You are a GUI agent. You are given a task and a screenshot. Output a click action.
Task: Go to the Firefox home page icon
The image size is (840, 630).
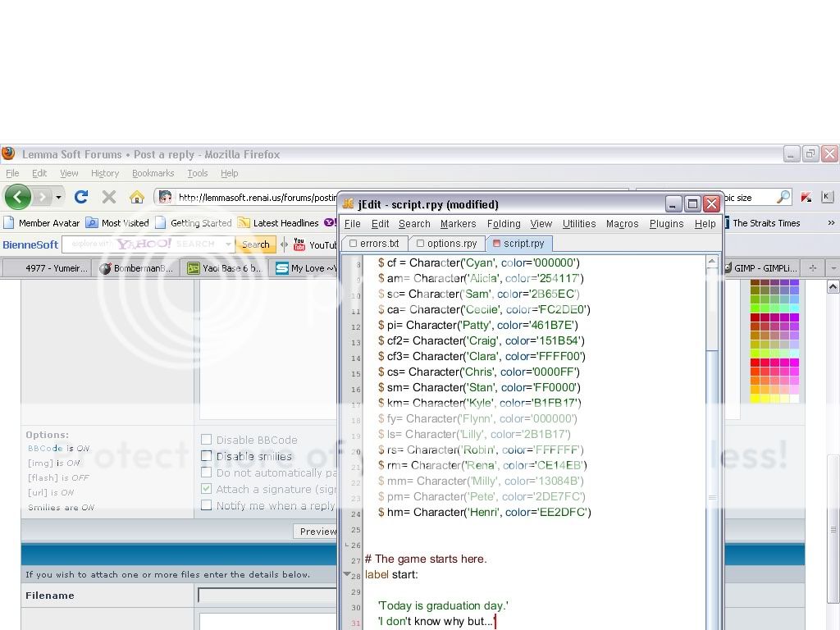[137, 197]
